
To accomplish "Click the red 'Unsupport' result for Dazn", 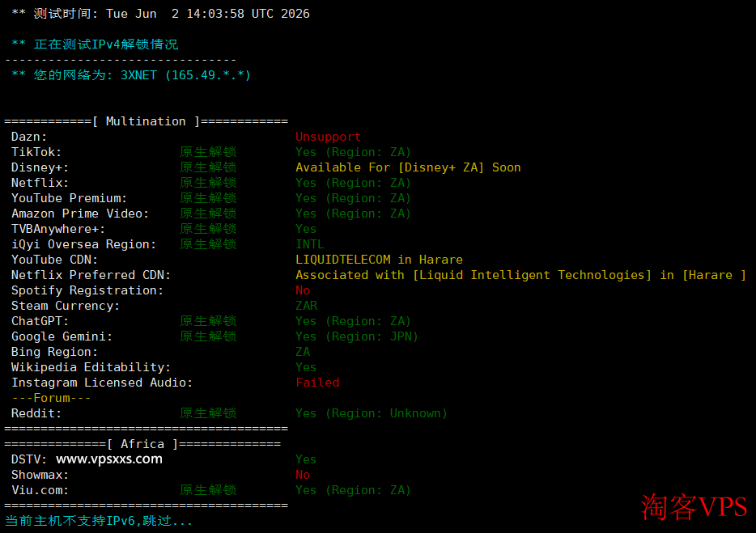I will click(x=328, y=137).
